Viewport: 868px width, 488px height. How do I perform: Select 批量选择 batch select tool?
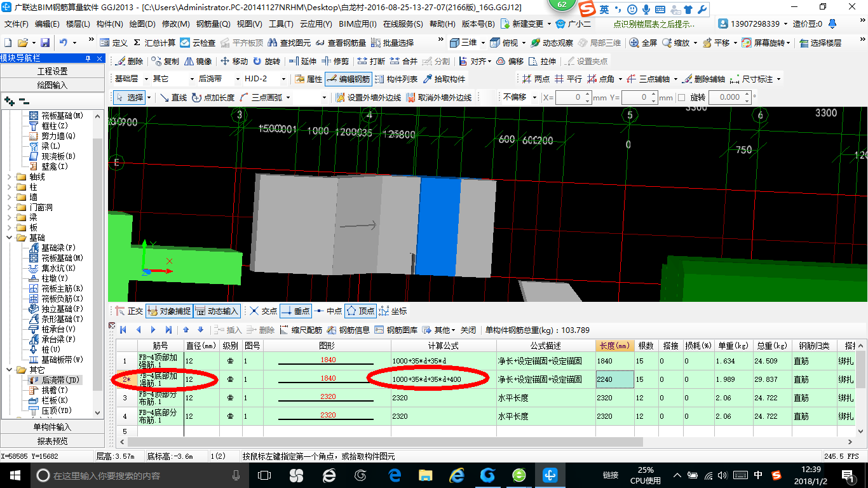point(392,43)
